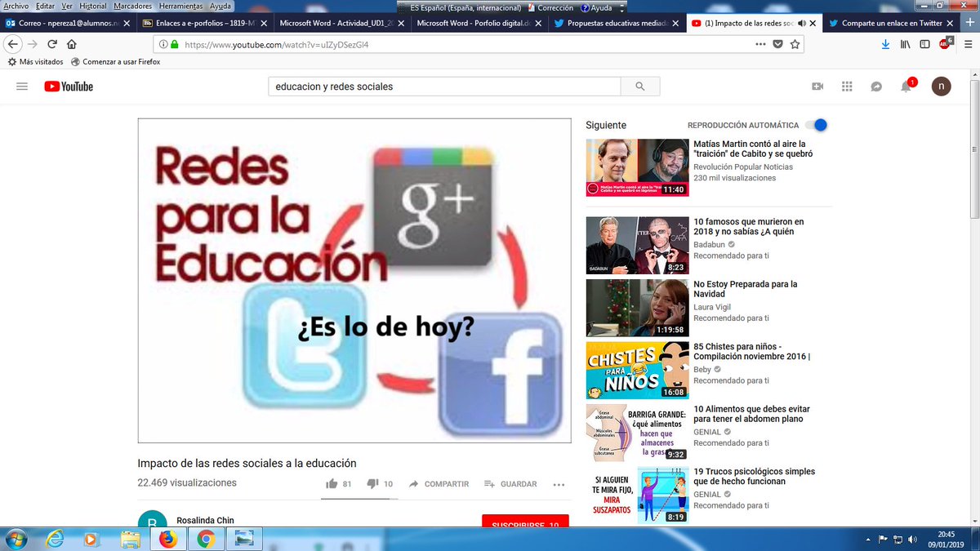Save page to Pocket icon
The image size is (980, 551).
click(778, 44)
